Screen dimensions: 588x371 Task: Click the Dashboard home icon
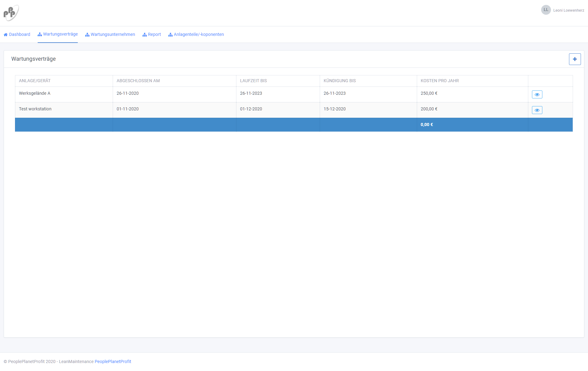[6, 35]
